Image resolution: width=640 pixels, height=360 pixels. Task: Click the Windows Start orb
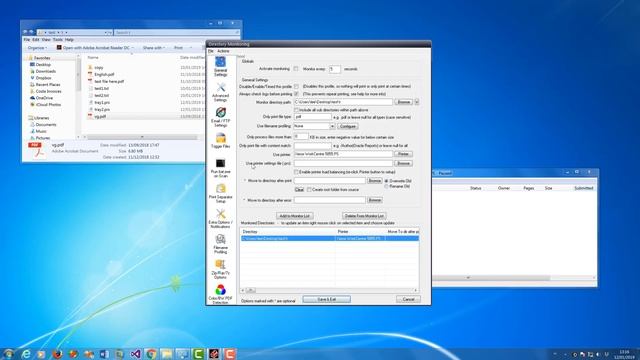[8, 354]
